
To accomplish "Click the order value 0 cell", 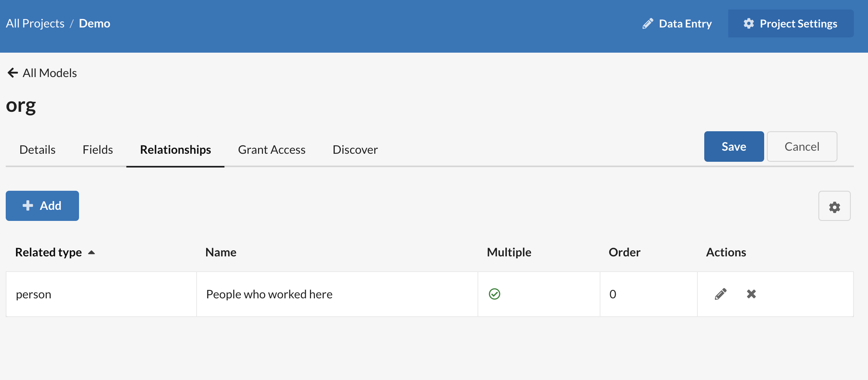I will pos(649,294).
